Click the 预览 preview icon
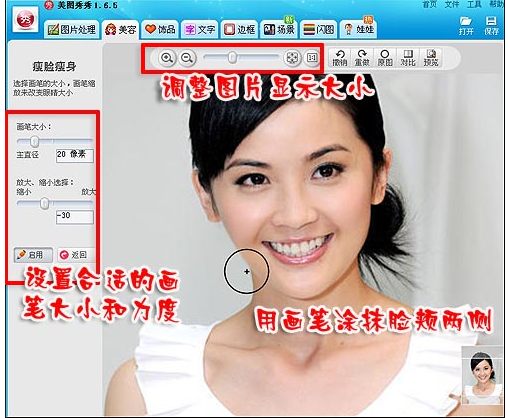This screenshot has width=508, height=418. [431, 58]
